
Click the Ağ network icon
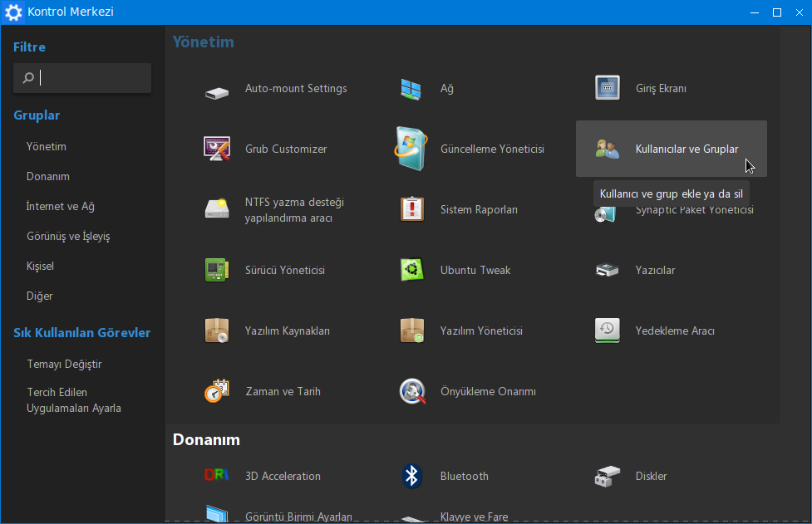[411, 89]
